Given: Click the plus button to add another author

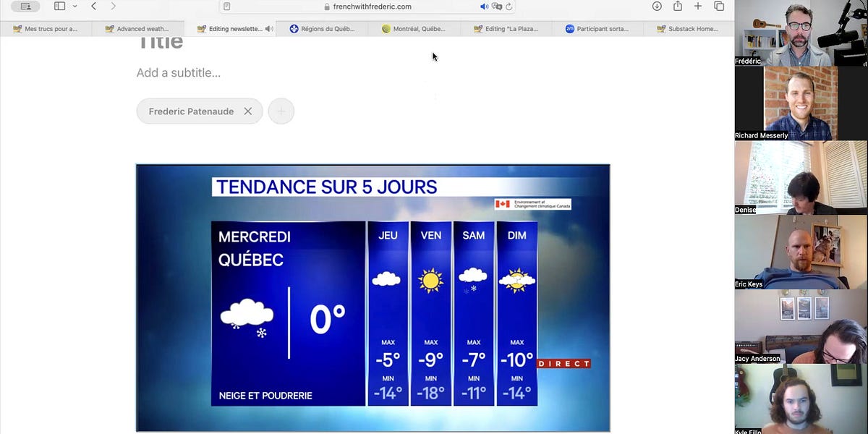Looking at the screenshot, I should click(x=281, y=111).
